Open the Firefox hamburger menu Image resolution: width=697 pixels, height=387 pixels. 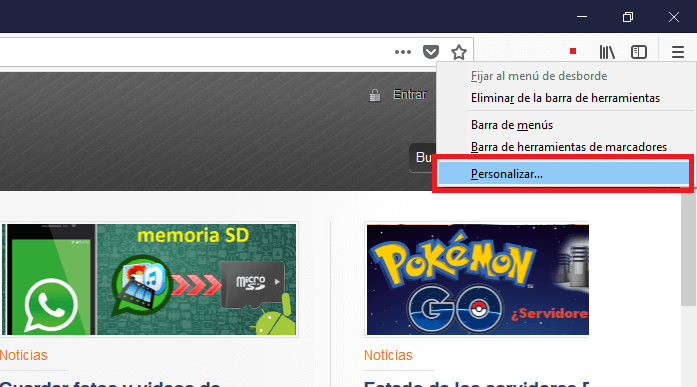point(677,52)
